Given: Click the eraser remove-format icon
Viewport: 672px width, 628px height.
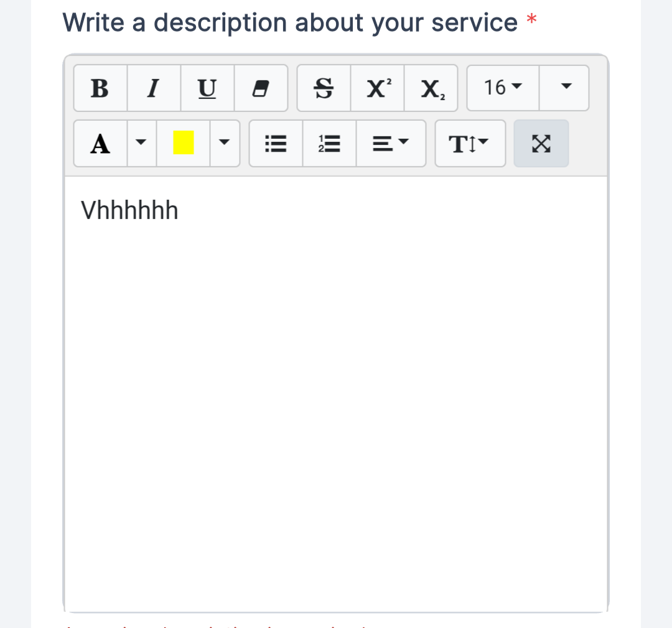Looking at the screenshot, I should pyautogui.click(x=261, y=88).
